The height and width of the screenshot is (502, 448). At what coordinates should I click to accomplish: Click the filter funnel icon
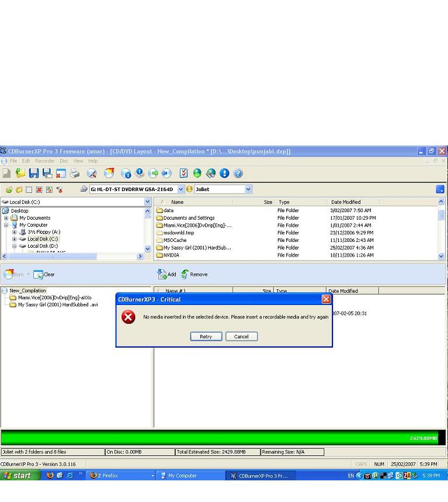[59, 189]
